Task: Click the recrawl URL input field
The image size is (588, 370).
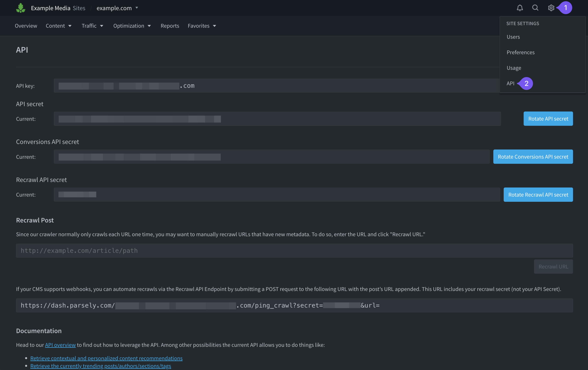Action: pyautogui.click(x=294, y=250)
